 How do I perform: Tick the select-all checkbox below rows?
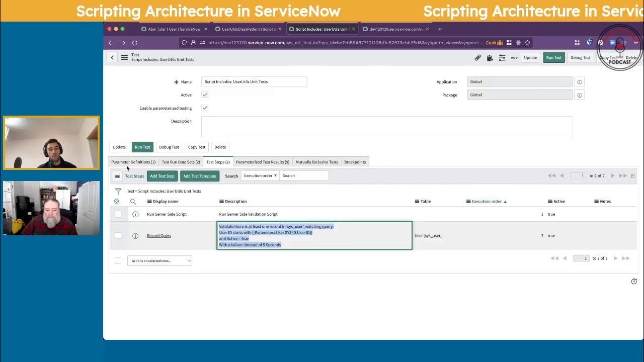118,260
